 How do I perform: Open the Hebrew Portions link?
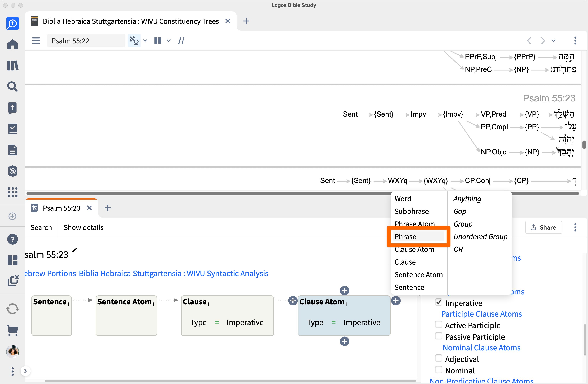pyautogui.click(x=50, y=274)
